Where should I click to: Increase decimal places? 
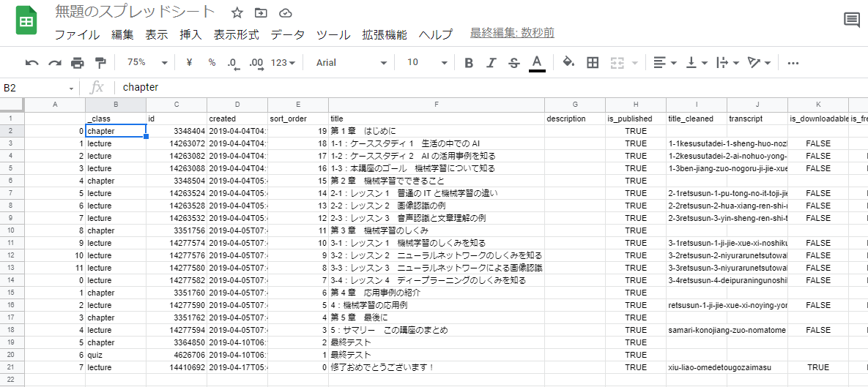256,62
